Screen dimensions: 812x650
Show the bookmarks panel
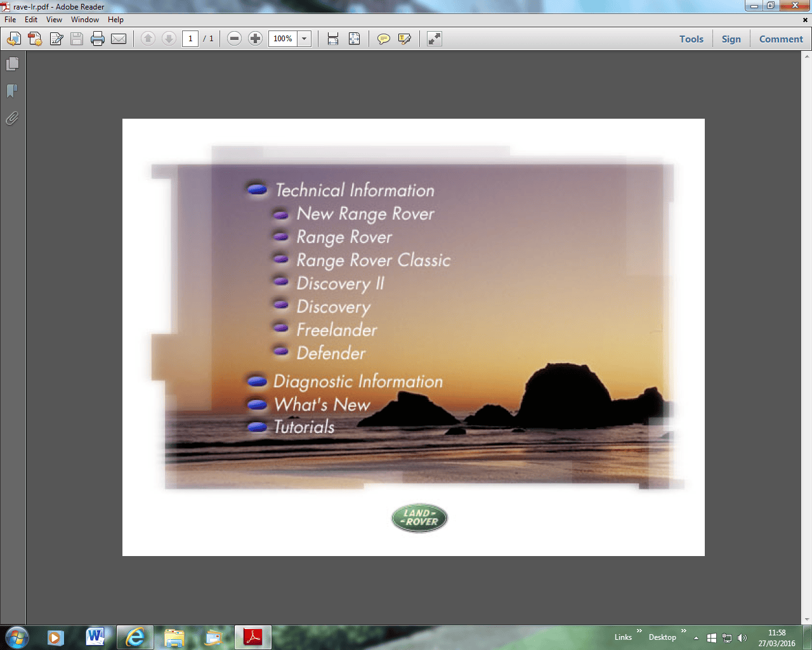tap(12, 91)
